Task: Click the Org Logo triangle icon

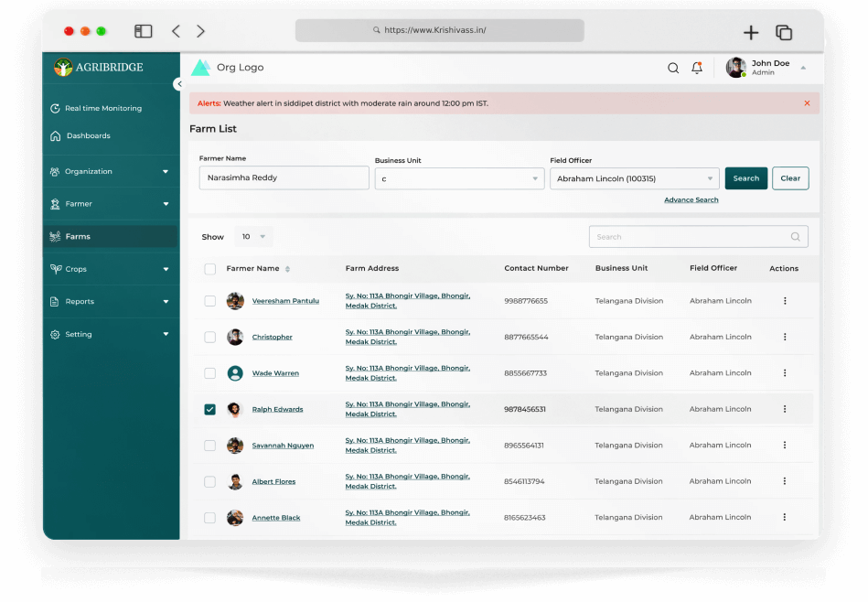Action: tap(200, 66)
